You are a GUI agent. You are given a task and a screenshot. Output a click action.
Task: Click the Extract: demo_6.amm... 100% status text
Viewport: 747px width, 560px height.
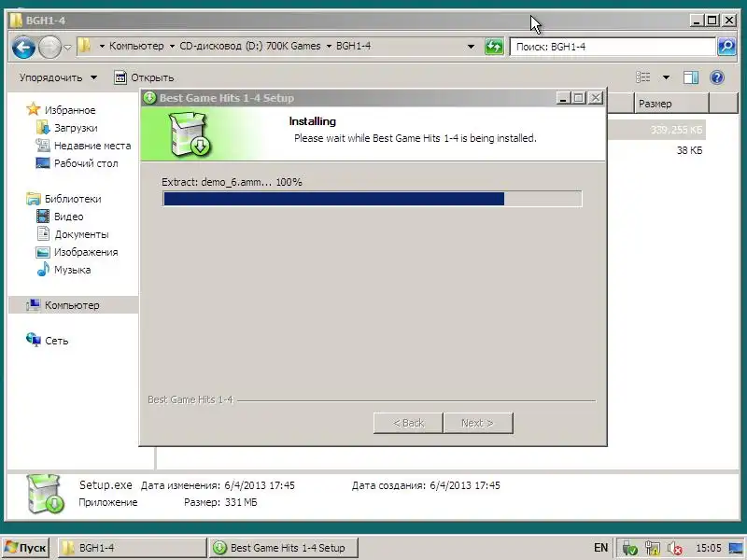232,182
